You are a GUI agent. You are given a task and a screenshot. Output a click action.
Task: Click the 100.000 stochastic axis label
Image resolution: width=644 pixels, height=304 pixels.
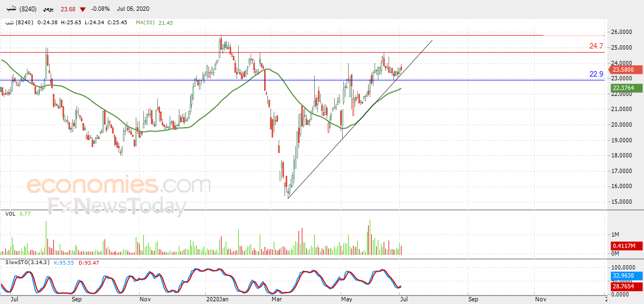[x=624, y=267]
